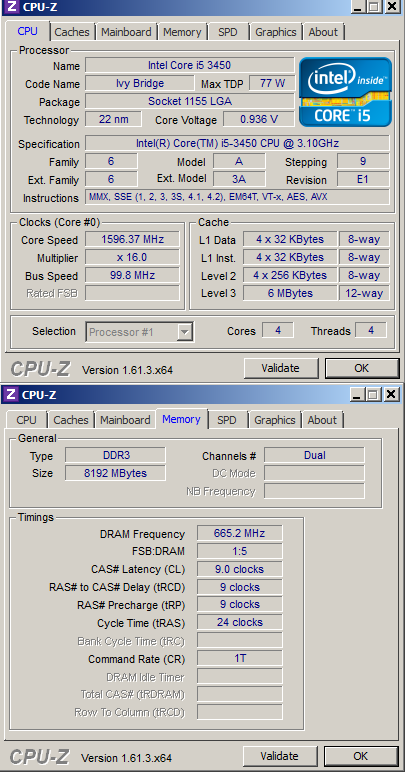Minimize the bottom CPU-Z window
This screenshot has height=772, width=405.
pyautogui.click(x=357, y=394)
